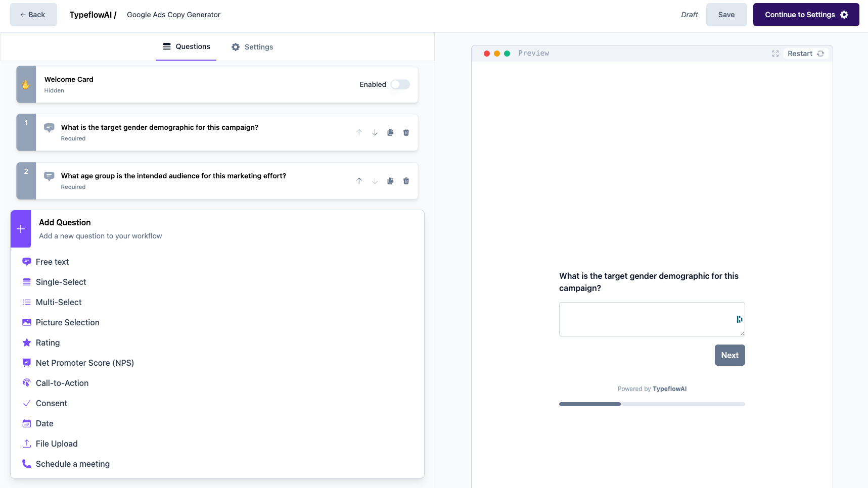The image size is (868, 488).
Task: Restart the preview
Action: point(806,54)
